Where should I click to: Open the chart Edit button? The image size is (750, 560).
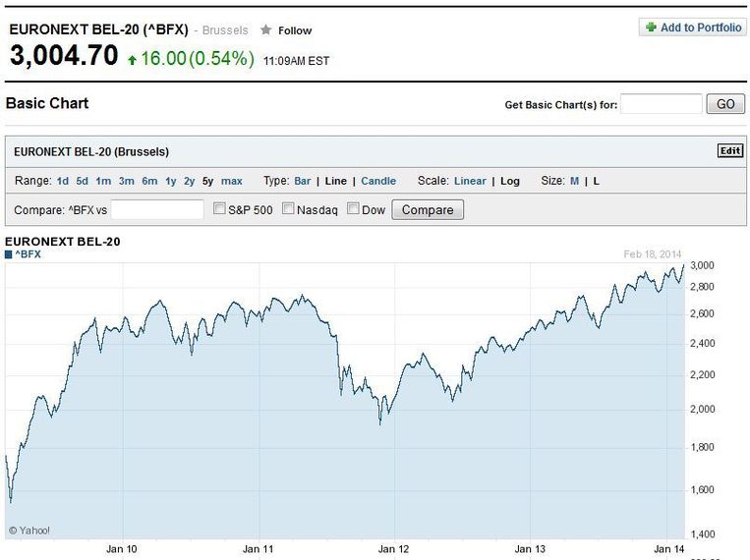pyautogui.click(x=729, y=151)
